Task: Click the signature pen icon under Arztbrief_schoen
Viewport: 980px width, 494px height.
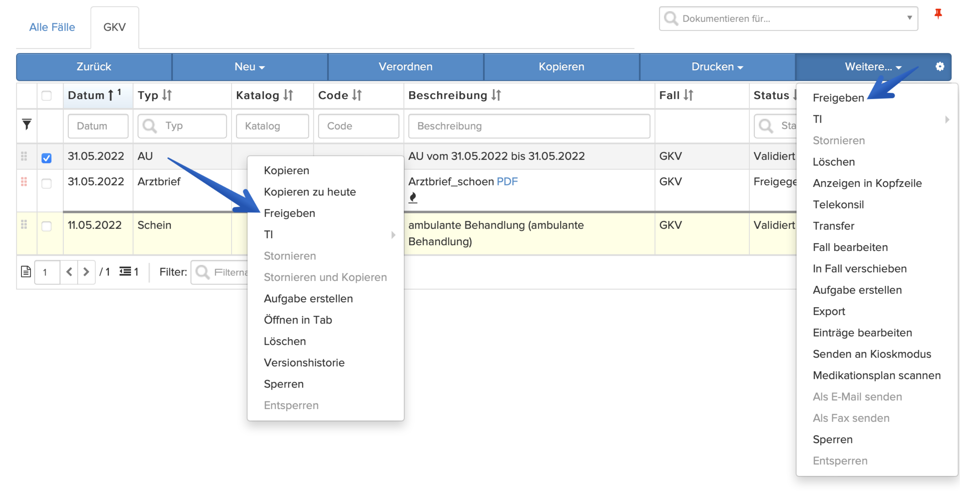Action: coord(413,197)
